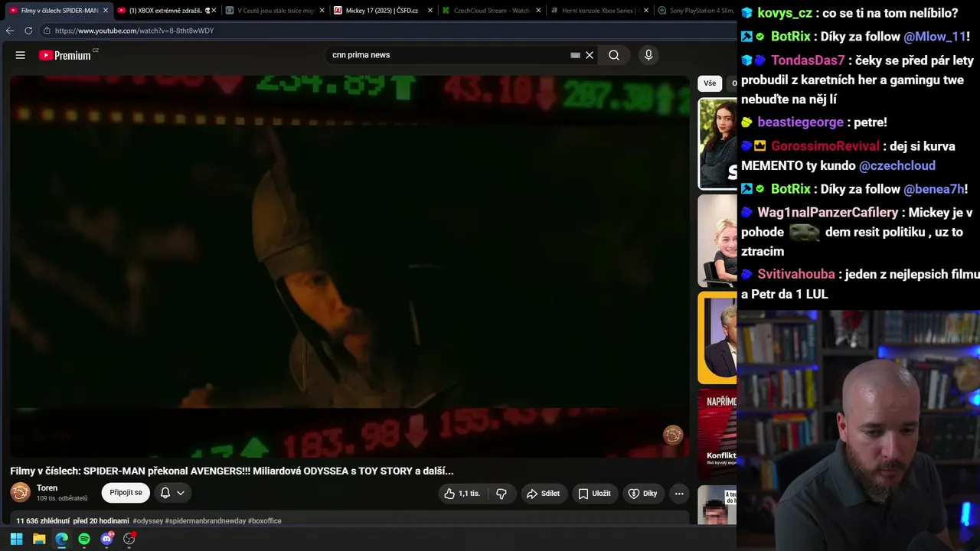Open the #odyssey hashtag link
The height and width of the screenshot is (551, 980).
[148, 521]
